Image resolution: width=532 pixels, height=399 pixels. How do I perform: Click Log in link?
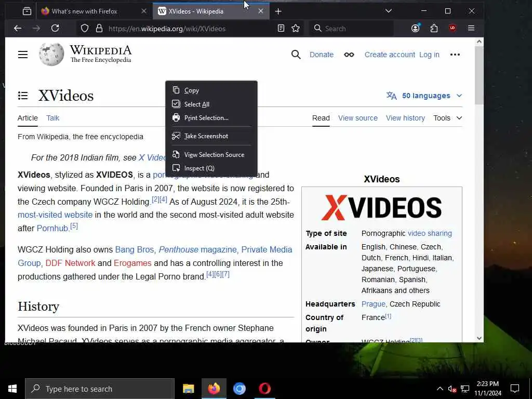pyautogui.click(x=429, y=55)
